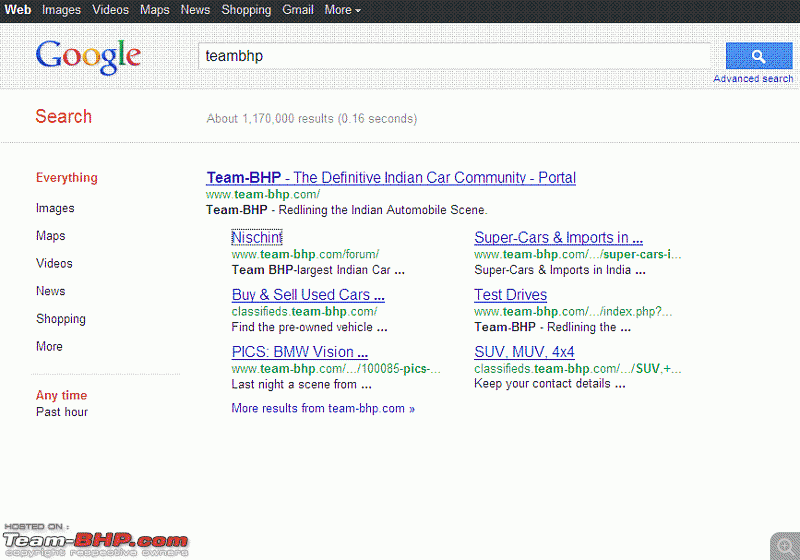Click Super-Cars & Imports in India snippet
The height and width of the screenshot is (560, 800).
(560, 270)
